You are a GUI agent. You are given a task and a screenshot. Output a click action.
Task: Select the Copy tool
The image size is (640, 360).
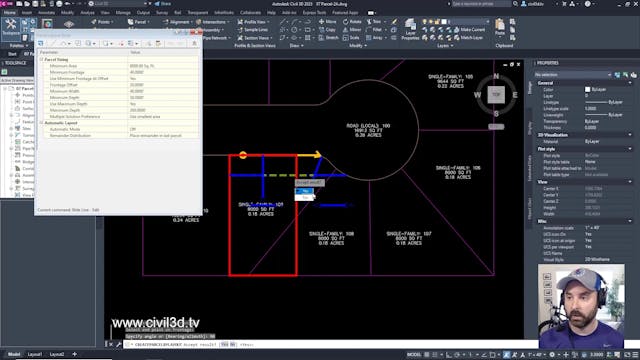click(x=328, y=30)
